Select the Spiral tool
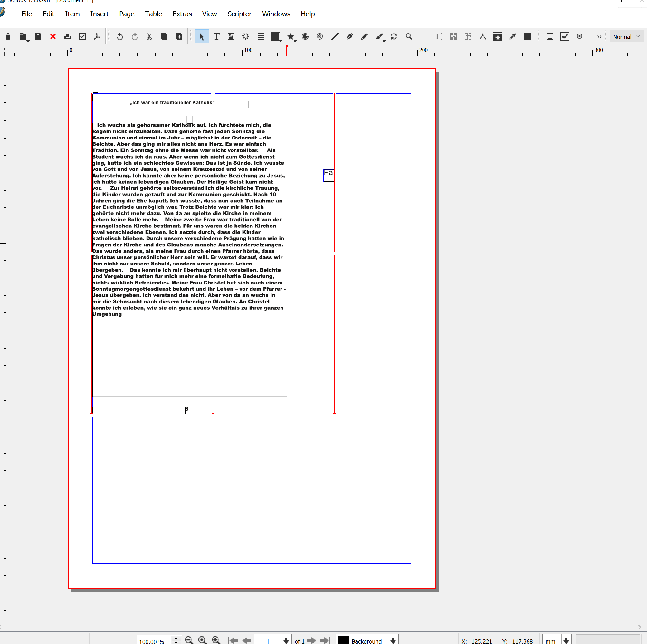The height and width of the screenshot is (644, 647). [x=320, y=36]
